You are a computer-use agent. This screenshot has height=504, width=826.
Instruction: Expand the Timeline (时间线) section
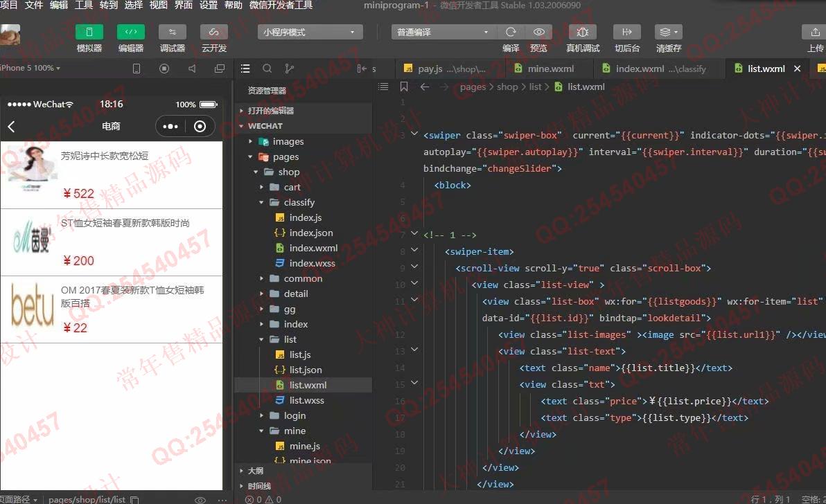click(x=304, y=486)
